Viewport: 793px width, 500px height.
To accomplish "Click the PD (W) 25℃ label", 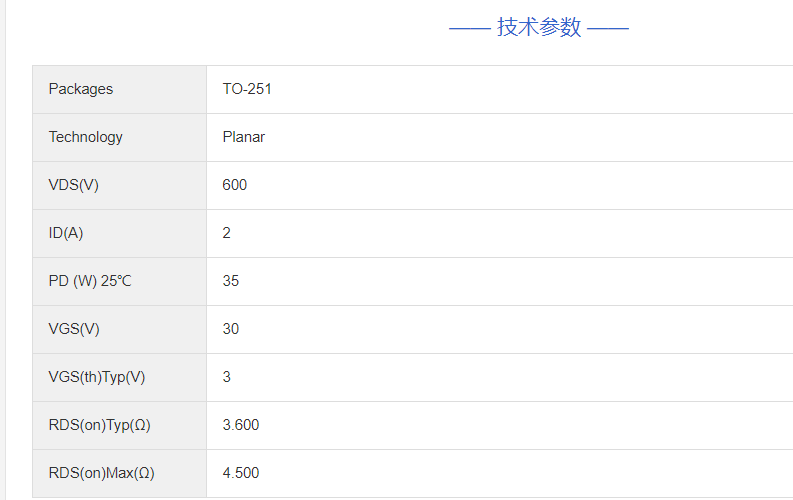I will 90,281.
